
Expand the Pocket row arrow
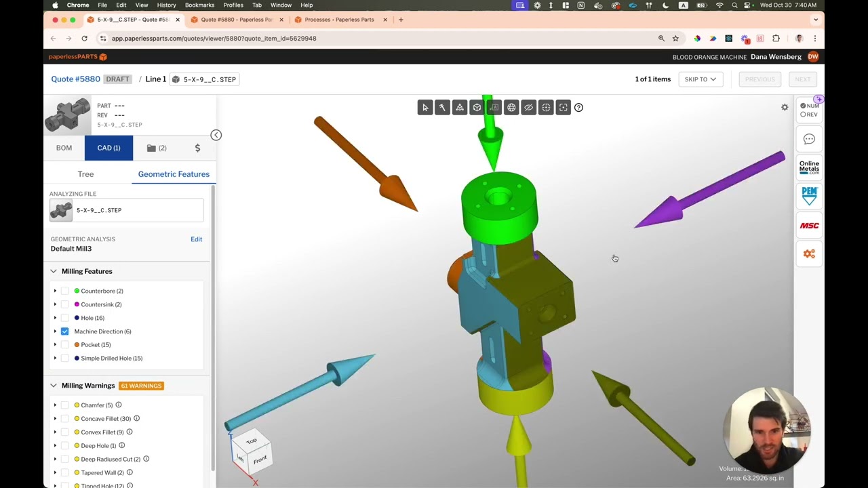pos(55,345)
